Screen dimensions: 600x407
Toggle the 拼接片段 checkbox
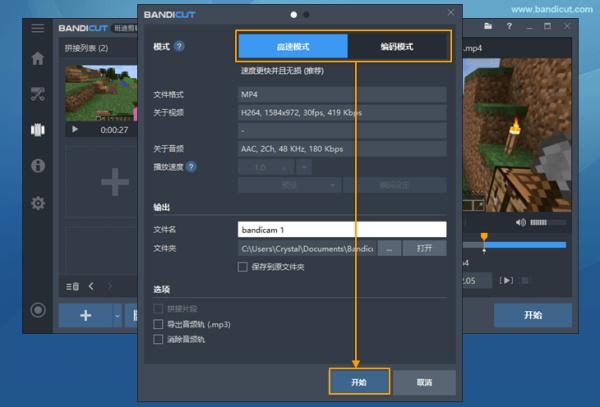pos(158,308)
